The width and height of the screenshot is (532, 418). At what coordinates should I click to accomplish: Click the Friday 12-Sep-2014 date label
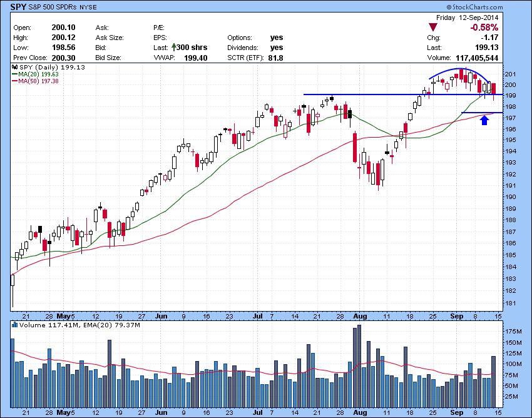click(467, 18)
